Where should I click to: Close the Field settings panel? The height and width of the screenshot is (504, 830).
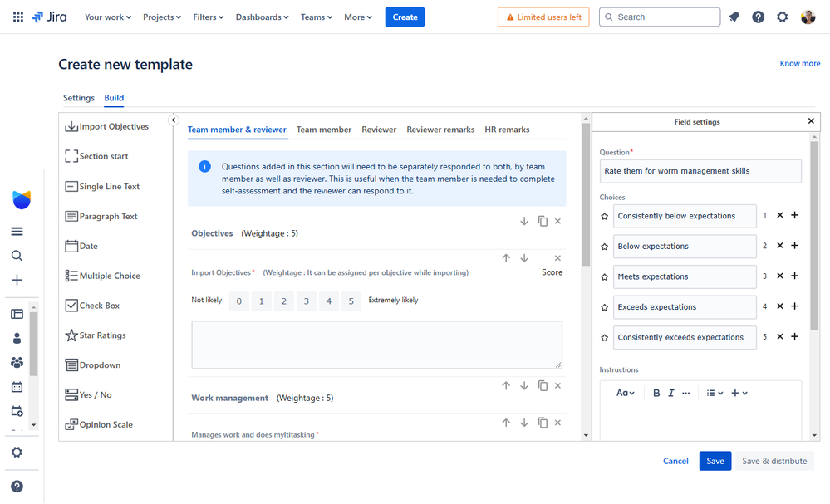point(811,121)
